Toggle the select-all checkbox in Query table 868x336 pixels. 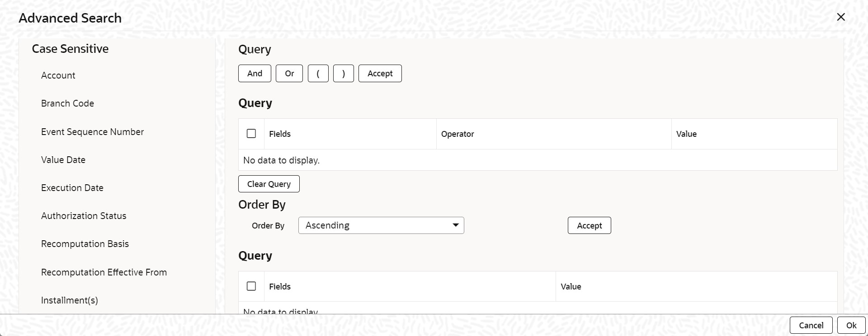pyautogui.click(x=251, y=134)
